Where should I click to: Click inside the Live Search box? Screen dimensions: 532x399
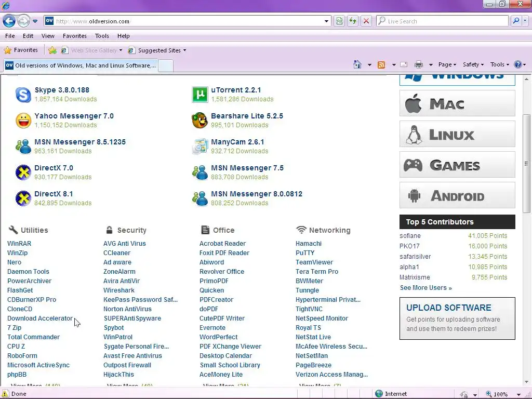442,21
